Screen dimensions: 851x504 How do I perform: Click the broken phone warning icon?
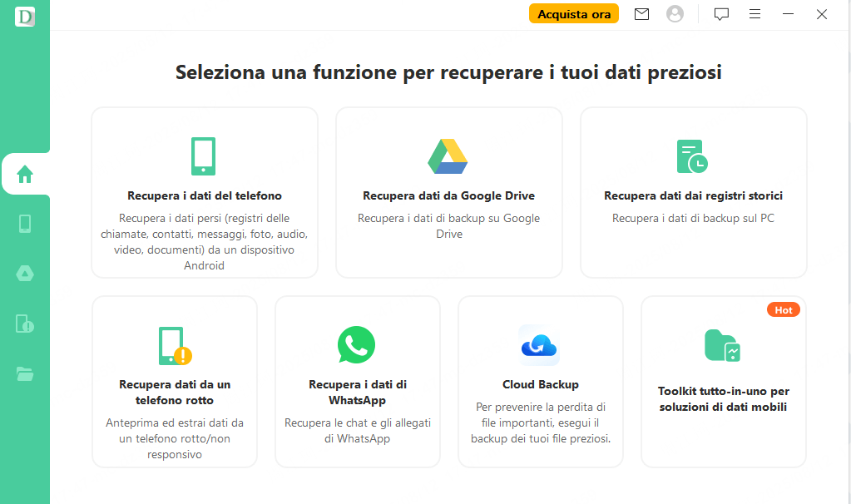coord(175,346)
